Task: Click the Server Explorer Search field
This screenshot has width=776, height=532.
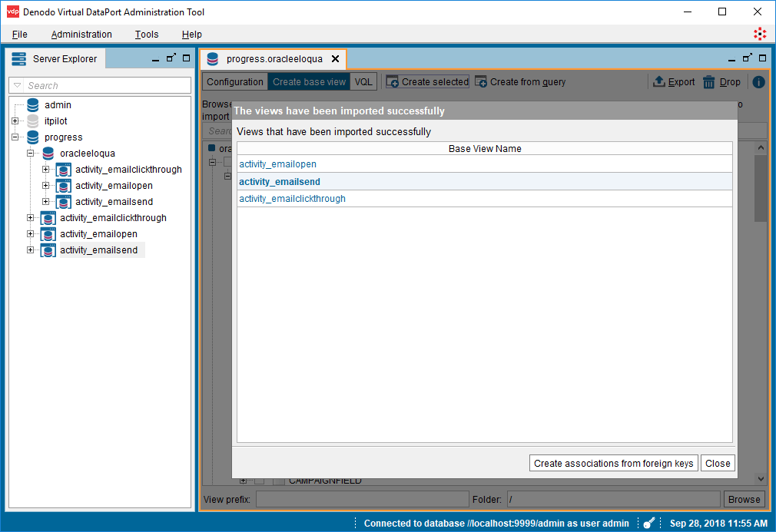Action: click(x=100, y=85)
